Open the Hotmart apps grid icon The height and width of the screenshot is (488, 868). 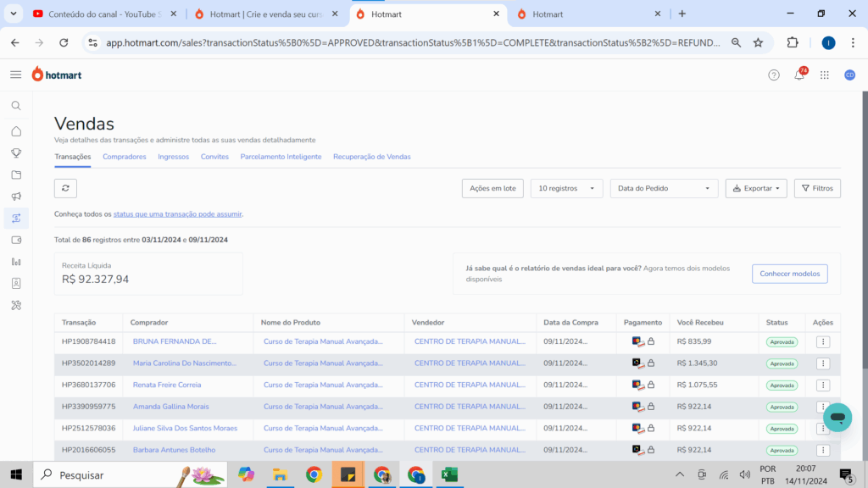pyautogui.click(x=825, y=75)
